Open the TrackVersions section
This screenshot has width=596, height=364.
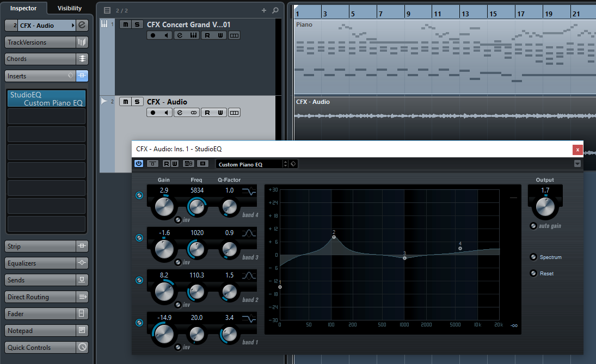46,42
